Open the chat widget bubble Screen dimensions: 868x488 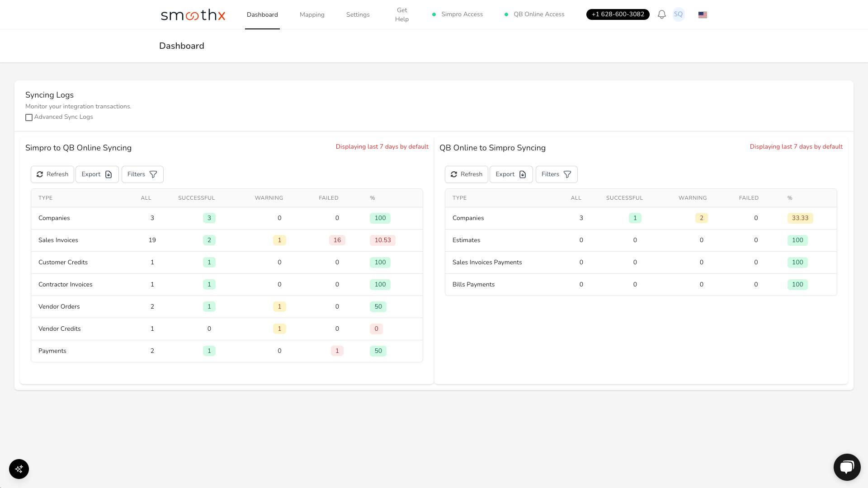(x=847, y=467)
